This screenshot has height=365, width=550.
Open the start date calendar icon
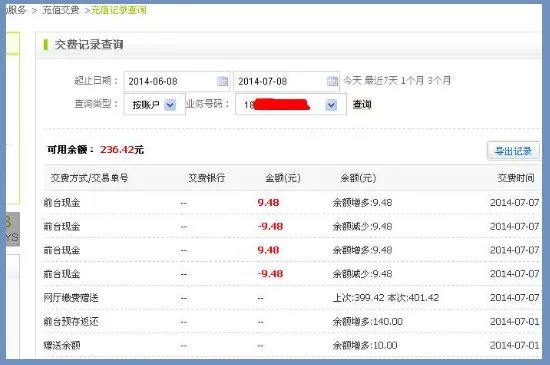coord(222,81)
